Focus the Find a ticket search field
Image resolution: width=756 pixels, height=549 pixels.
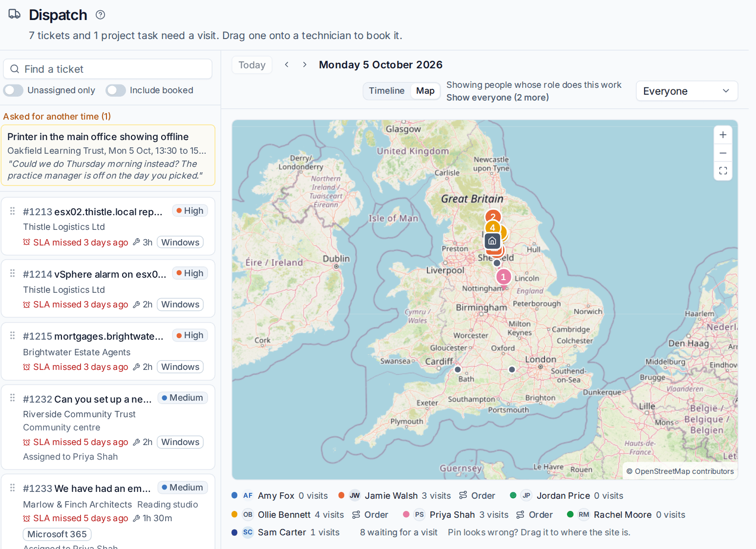coord(108,69)
